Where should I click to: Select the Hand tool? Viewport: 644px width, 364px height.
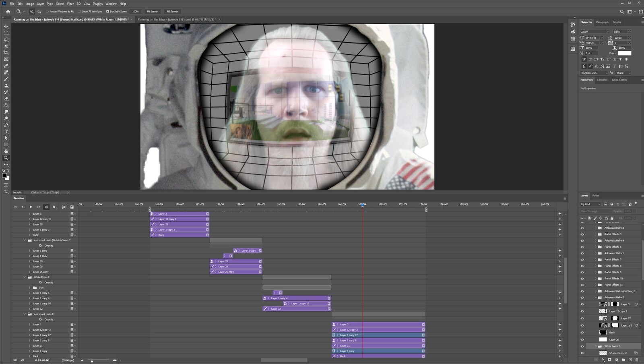click(x=6, y=151)
